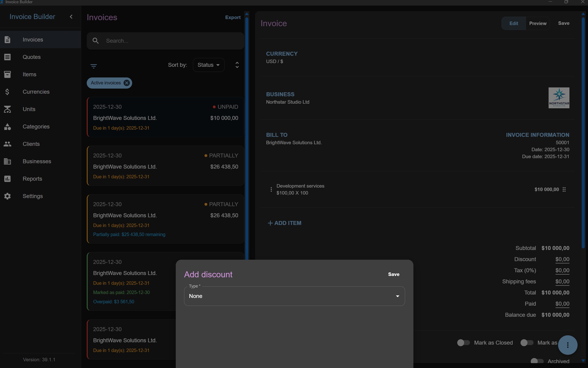
Task: Click the Clients people icon in the sidebar
Action: pyautogui.click(x=7, y=144)
